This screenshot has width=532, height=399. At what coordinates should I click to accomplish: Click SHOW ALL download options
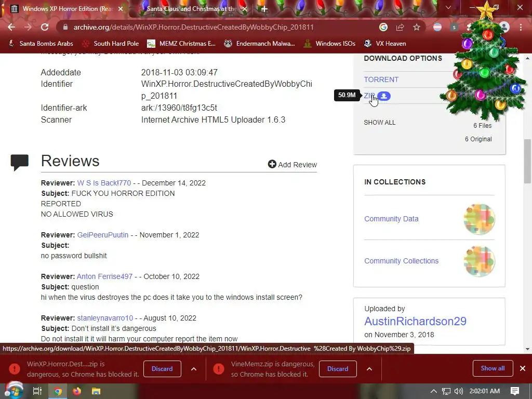point(379,123)
